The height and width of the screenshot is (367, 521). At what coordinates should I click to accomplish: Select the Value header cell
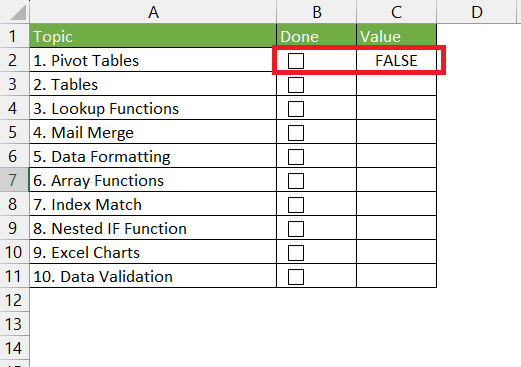(x=396, y=36)
